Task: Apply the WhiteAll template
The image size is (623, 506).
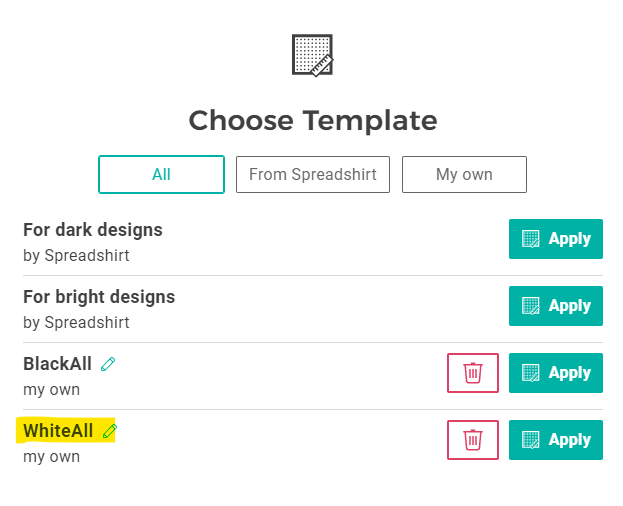Action: (556, 440)
